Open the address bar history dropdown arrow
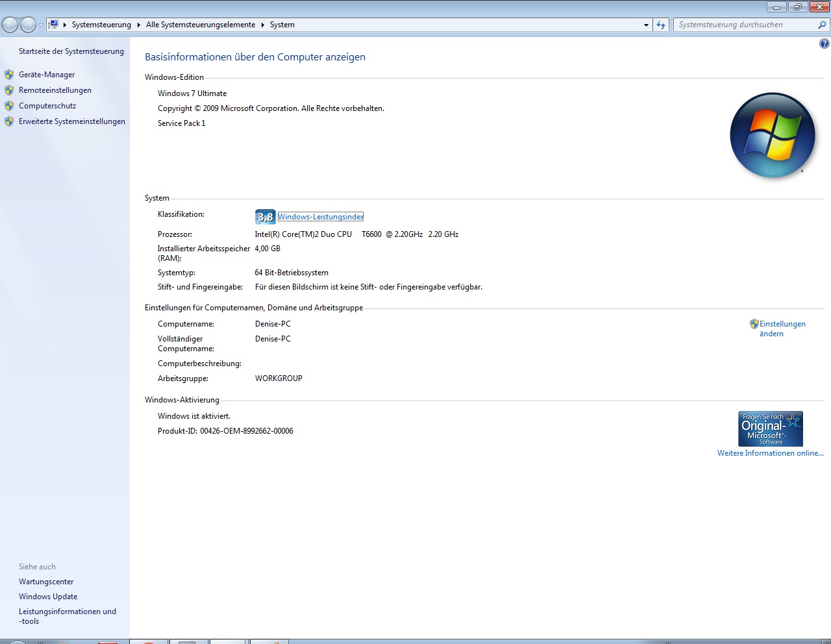Image resolution: width=831 pixels, height=644 pixels. (646, 25)
